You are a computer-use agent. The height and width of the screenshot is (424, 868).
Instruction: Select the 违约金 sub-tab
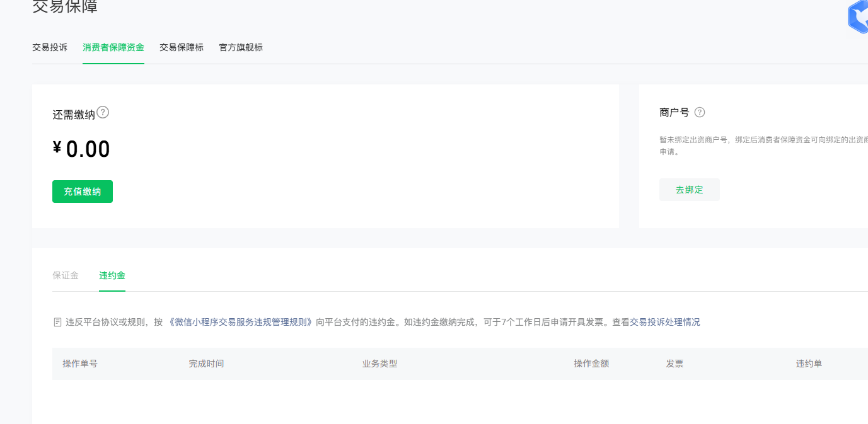(x=112, y=275)
